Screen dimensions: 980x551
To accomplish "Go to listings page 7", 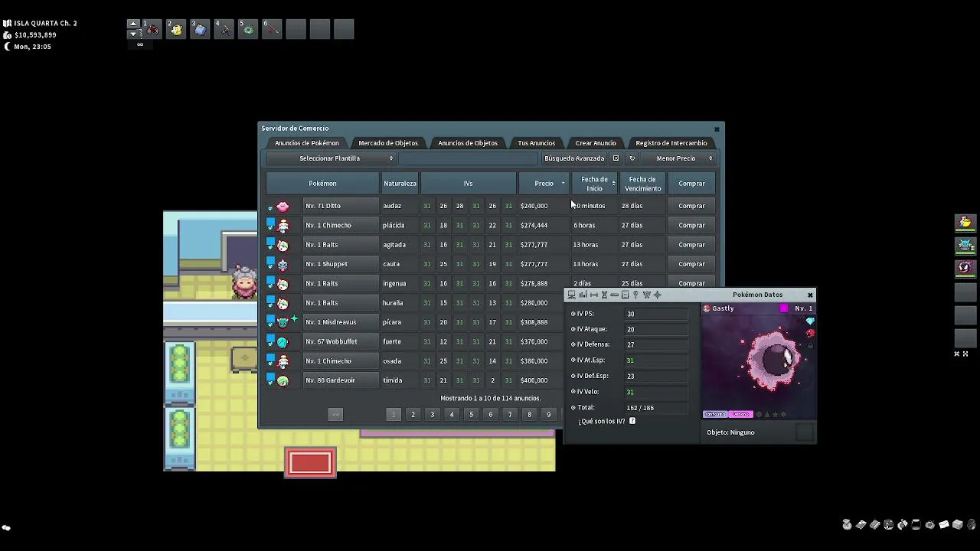I will 510,415.
